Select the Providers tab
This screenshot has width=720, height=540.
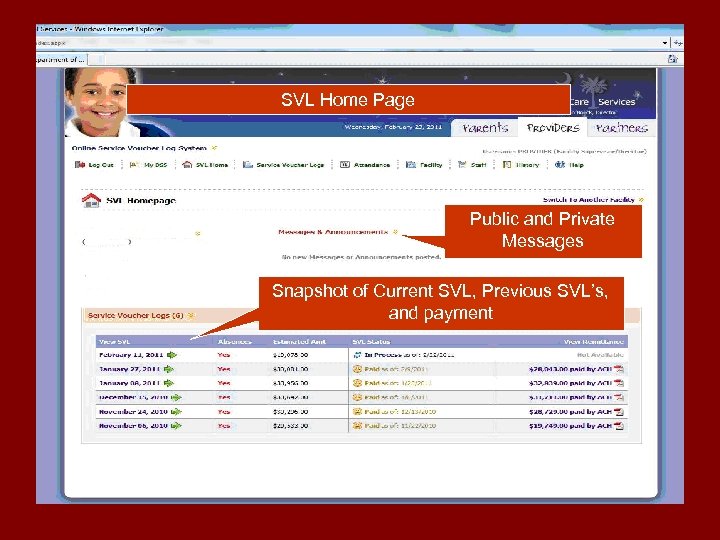[x=553, y=128]
